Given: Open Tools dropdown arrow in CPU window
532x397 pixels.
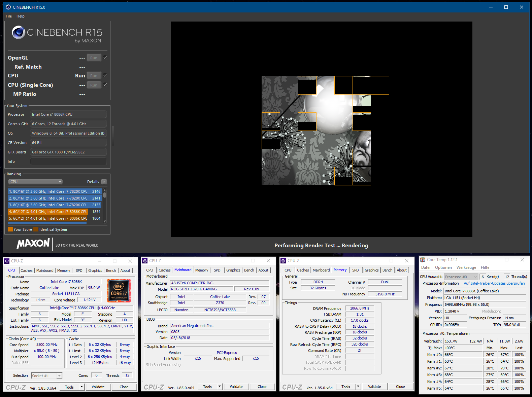Looking at the screenshot, I should (x=81, y=387).
